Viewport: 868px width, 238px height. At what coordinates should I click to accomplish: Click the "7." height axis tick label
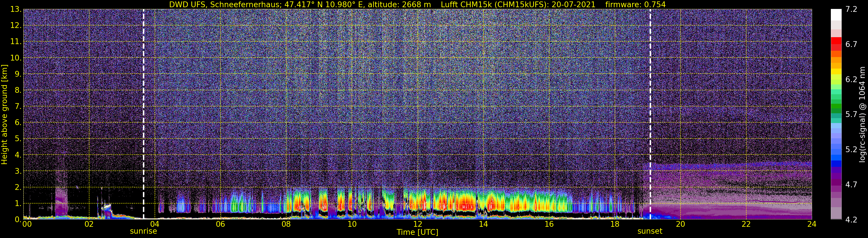coord(18,106)
